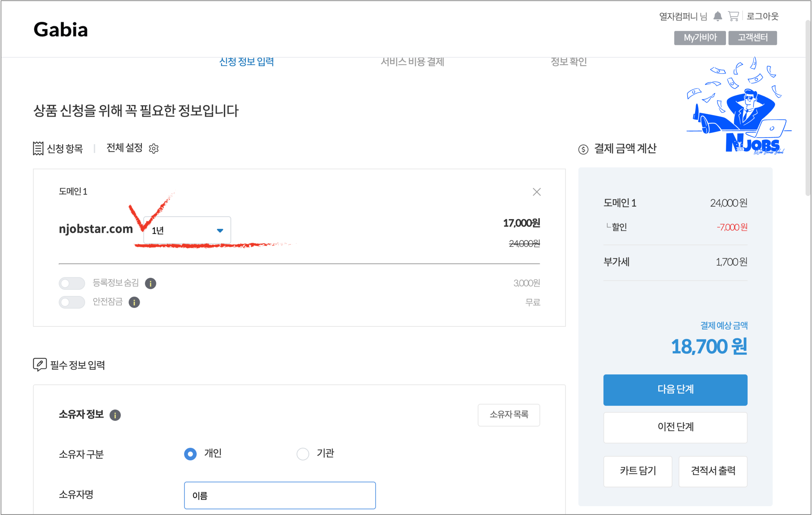This screenshot has width=812, height=515.
Task: Click the 무료 label for 안전잠금
Action: click(532, 302)
